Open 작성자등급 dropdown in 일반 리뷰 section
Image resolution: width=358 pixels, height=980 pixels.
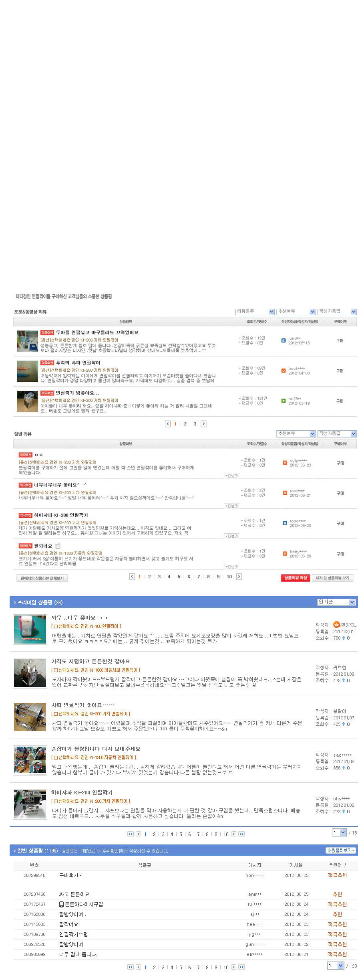click(x=337, y=434)
